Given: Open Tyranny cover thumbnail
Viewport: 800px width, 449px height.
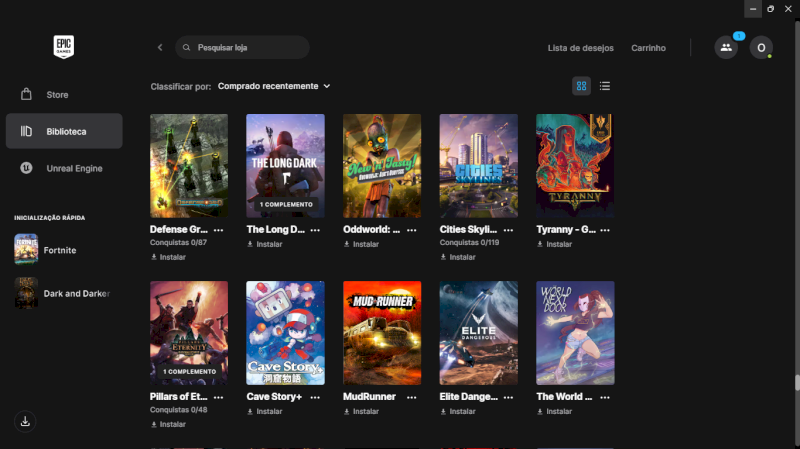Looking at the screenshot, I should tap(575, 166).
